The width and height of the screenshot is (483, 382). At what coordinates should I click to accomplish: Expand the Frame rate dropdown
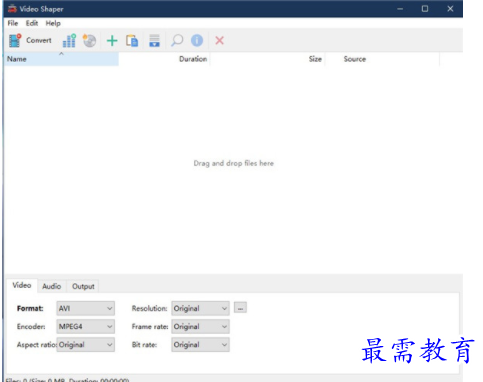[200, 326]
